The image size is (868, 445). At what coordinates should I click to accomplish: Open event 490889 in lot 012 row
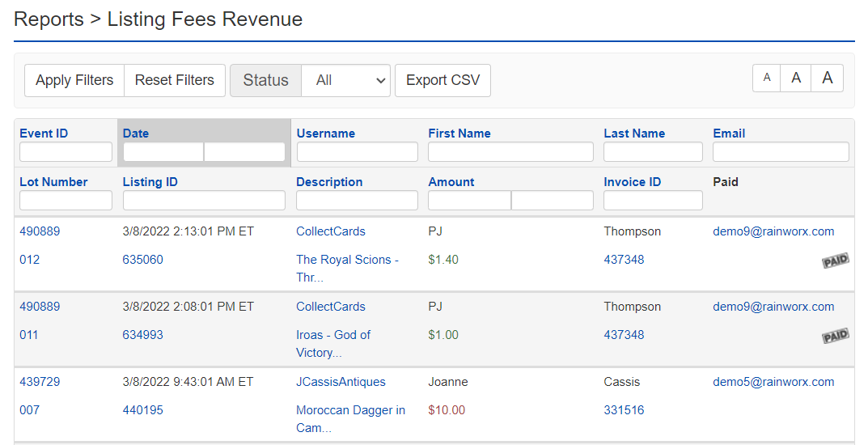(x=40, y=231)
